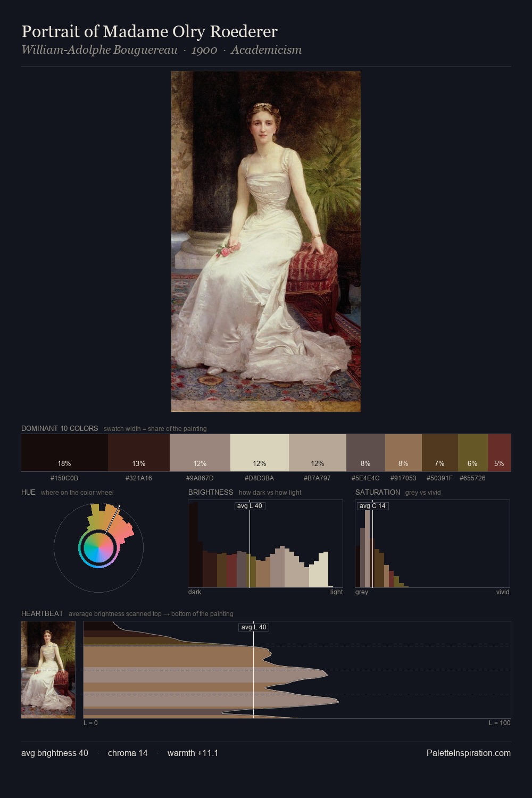Select the 8% grey-brown swatch #5E4E4C
The image size is (532, 798).
pyautogui.click(x=365, y=453)
